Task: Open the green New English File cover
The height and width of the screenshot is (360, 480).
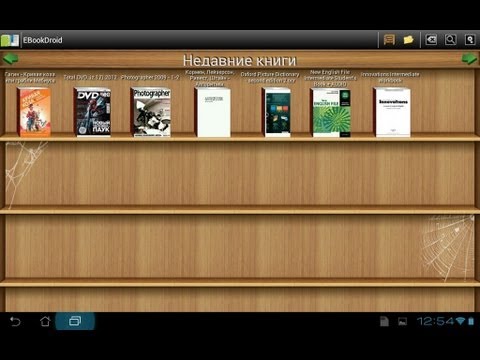Action: (331, 112)
